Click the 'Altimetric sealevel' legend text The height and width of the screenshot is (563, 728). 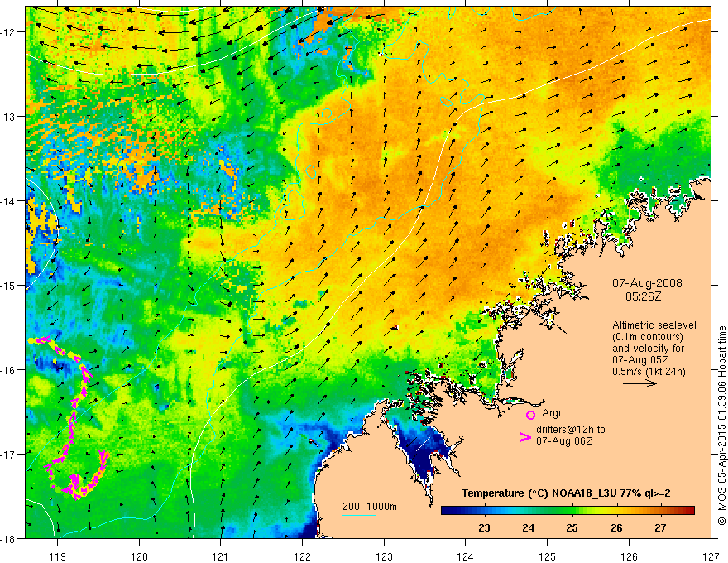[654, 325]
